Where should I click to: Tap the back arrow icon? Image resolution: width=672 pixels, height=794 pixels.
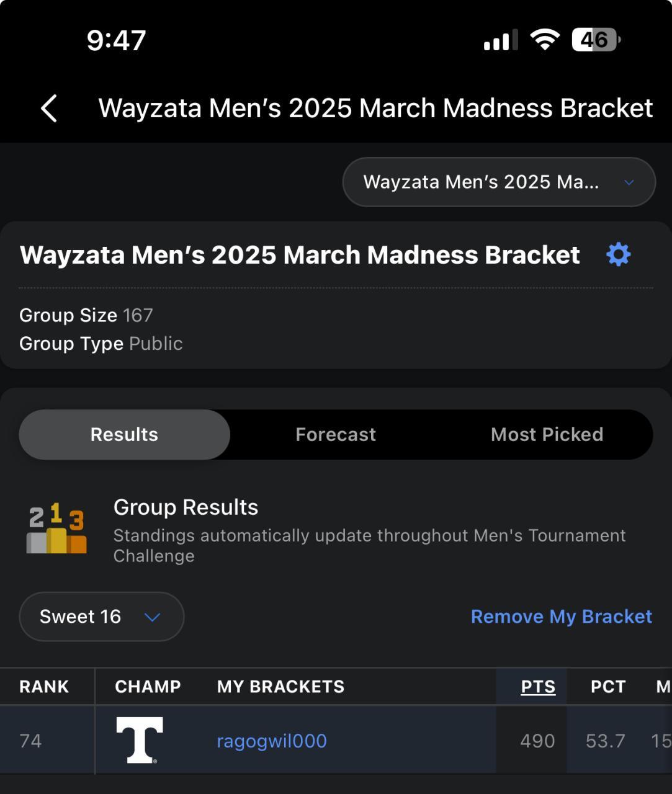[49, 109]
